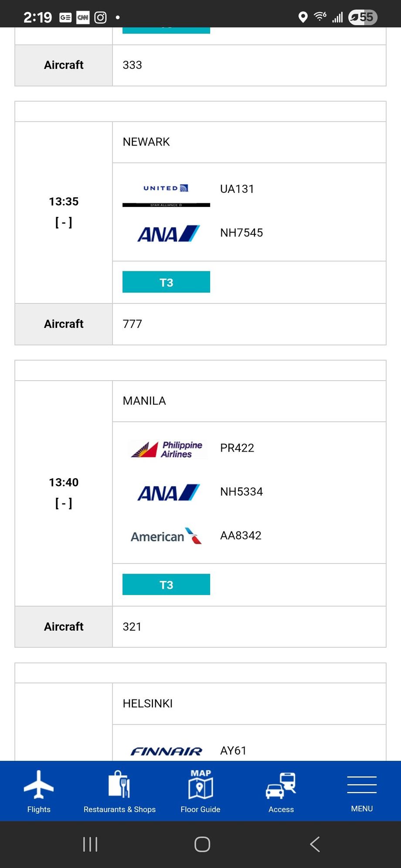Open flight number UA131
This screenshot has height=868, width=401.
[x=237, y=189]
